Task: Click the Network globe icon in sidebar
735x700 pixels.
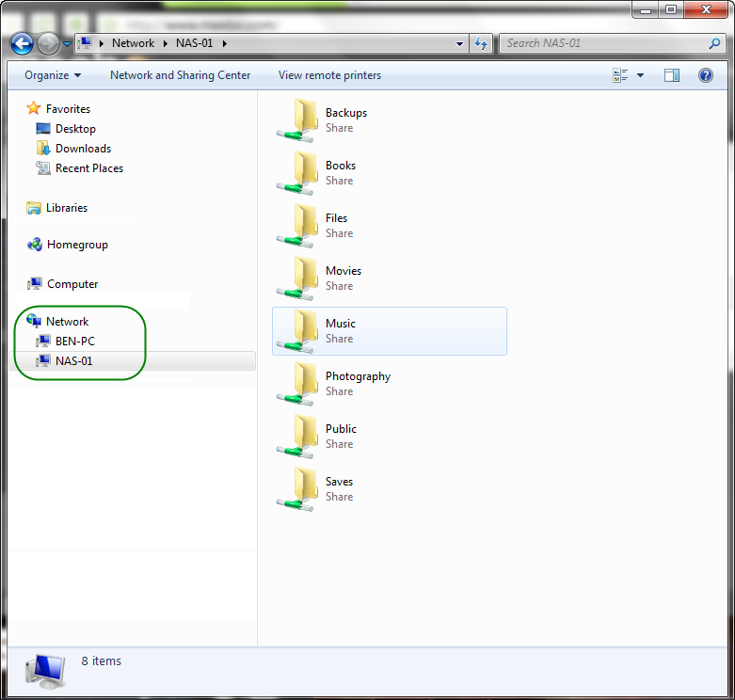Action: click(34, 321)
